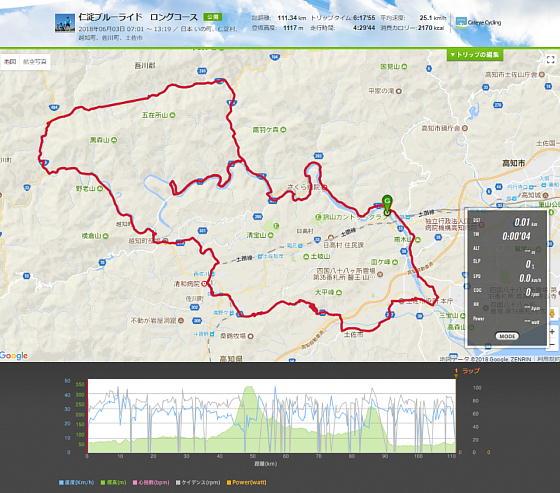Click lap 1 marker above chart
This screenshot has width=560, height=493.
coord(456,372)
